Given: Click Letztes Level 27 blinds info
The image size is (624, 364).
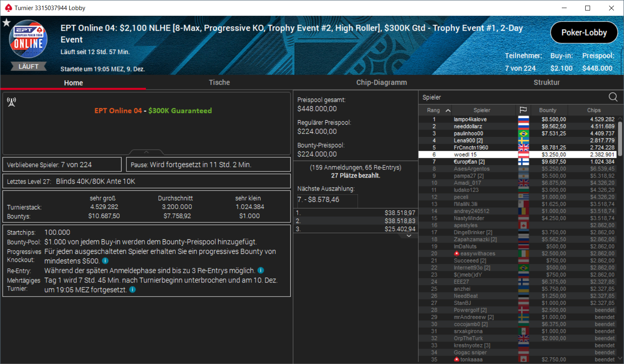Looking at the screenshot, I should 147,181.
